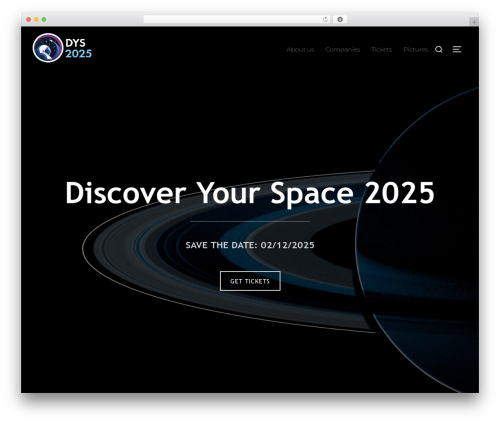Open the site search magnifier icon

(x=439, y=49)
